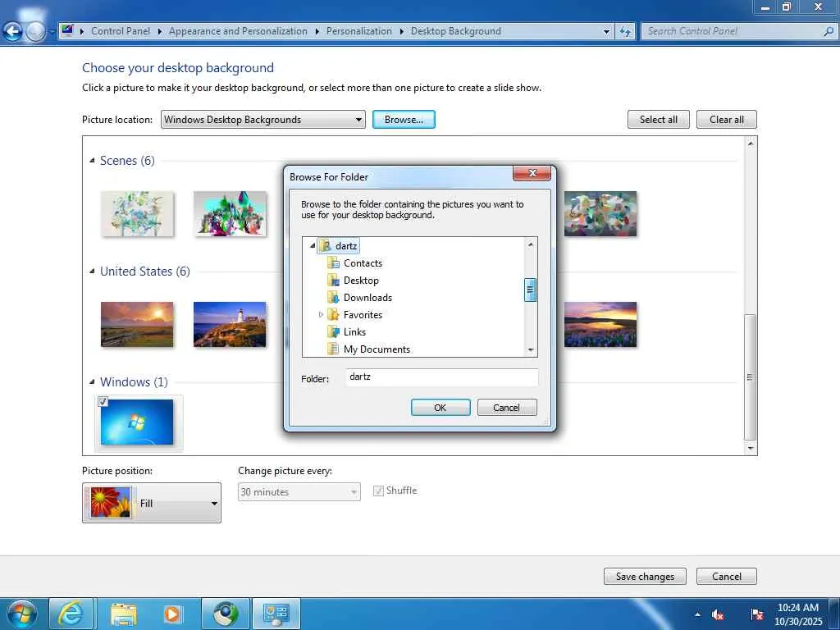The image size is (840, 630).
Task: Click the taskbar clock and date
Action: pos(797,614)
